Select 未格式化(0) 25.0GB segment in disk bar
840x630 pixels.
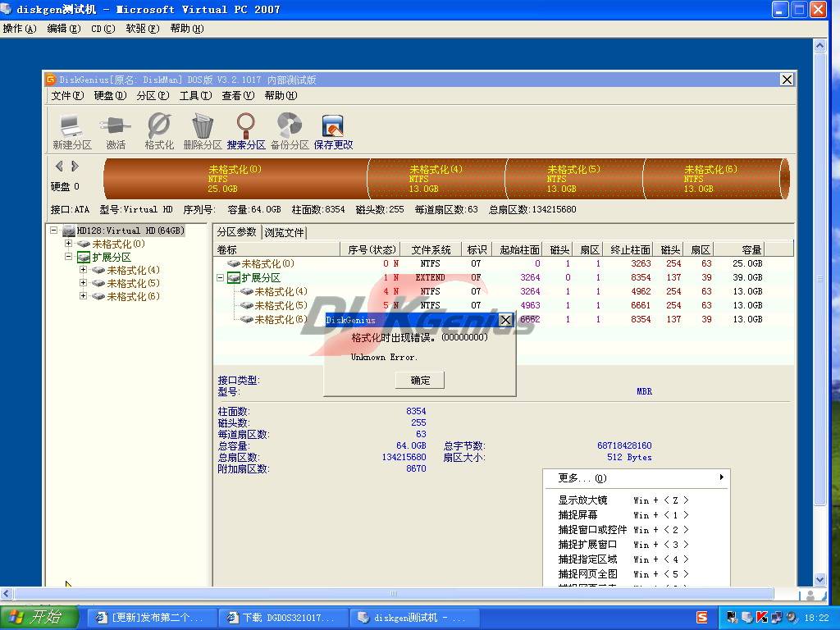235,178
